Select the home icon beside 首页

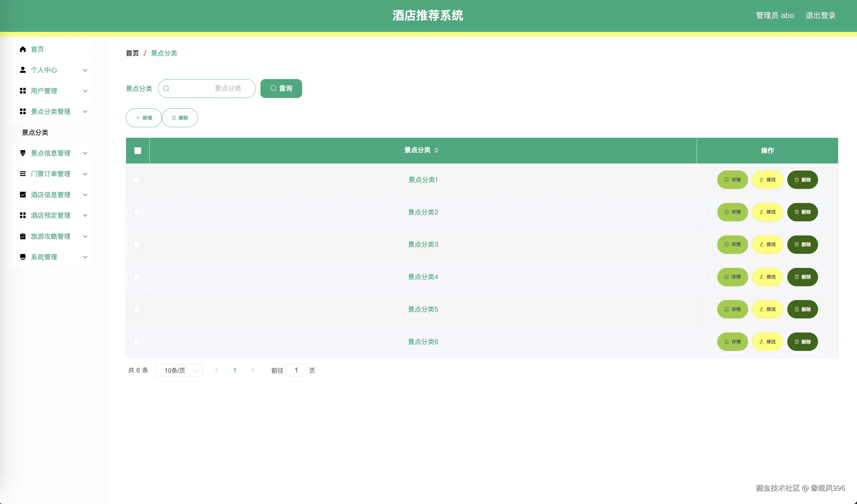click(23, 49)
